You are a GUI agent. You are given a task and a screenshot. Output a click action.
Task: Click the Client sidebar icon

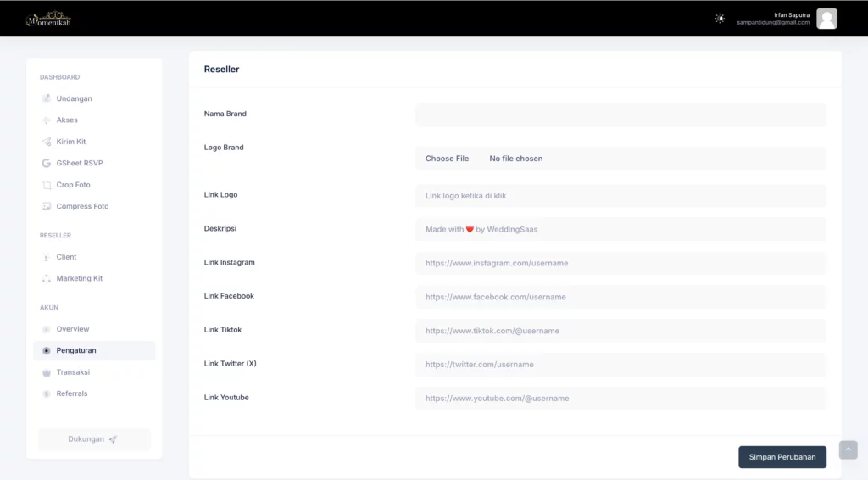pyautogui.click(x=47, y=257)
